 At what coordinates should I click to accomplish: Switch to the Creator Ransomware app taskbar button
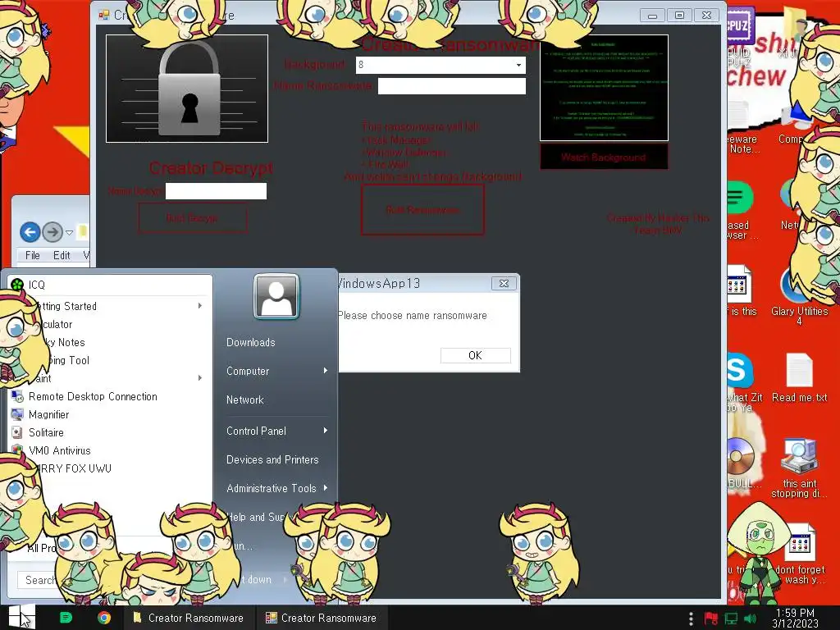(322, 618)
